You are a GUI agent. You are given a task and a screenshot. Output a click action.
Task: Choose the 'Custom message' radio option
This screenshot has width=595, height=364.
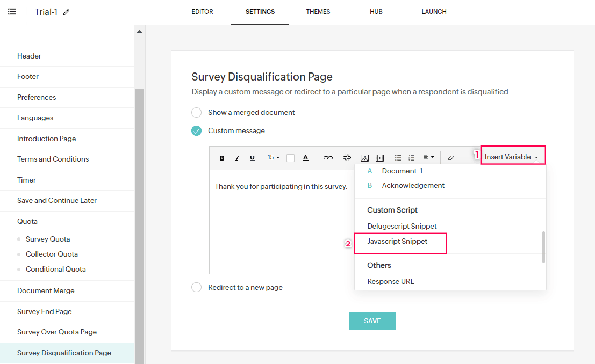(197, 131)
